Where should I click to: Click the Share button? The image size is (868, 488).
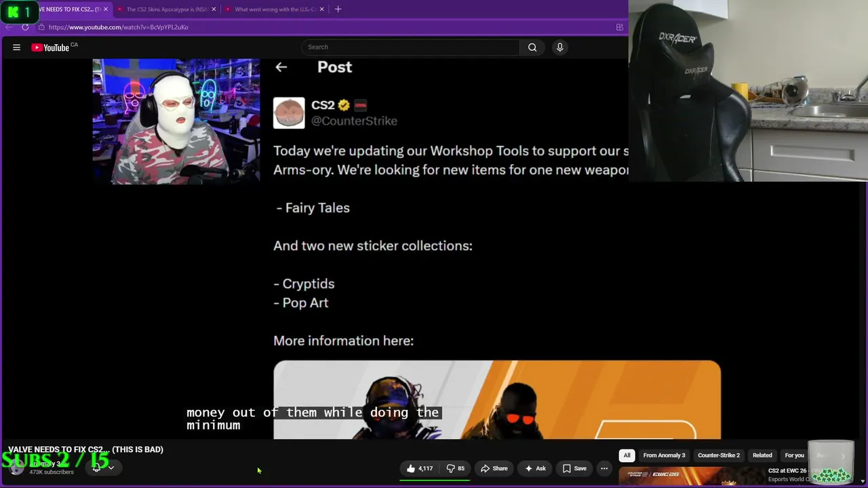[x=494, y=468]
